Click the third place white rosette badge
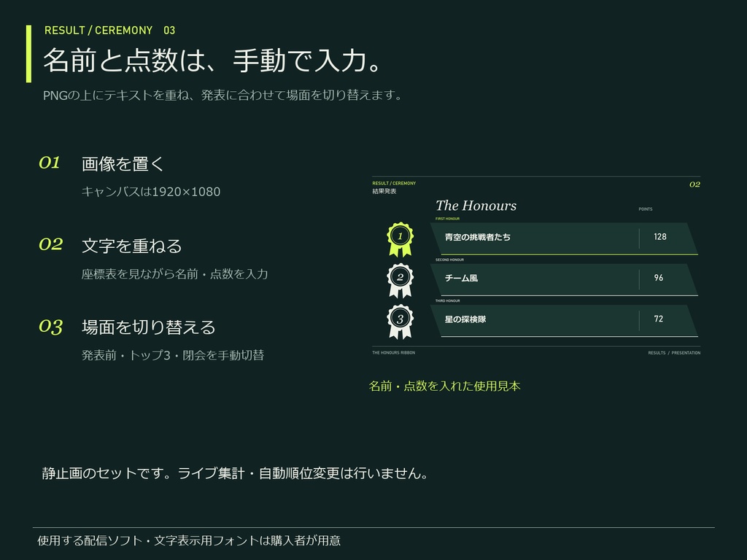This screenshot has width=747, height=560. [x=400, y=322]
